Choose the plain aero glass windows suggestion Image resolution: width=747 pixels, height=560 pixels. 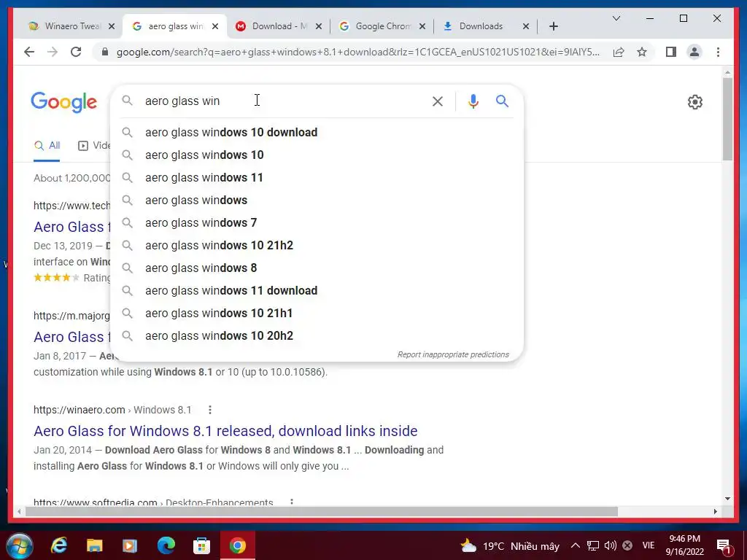click(x=317, y=200)
